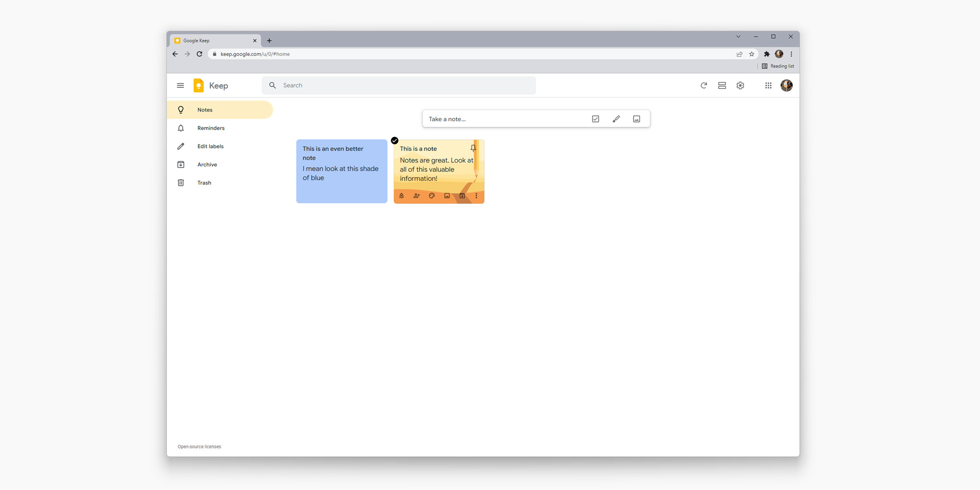Open Keep settings gear

(x=740, y=85)
